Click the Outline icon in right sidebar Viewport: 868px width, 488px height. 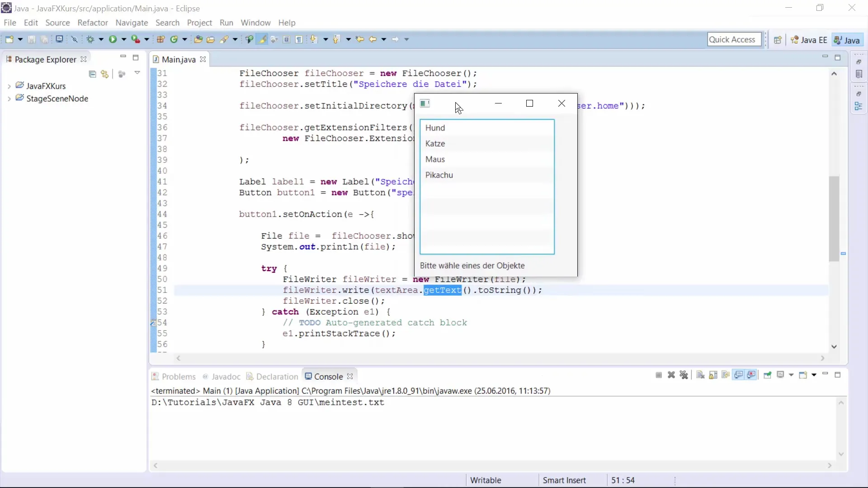click(x=859, y=107)
